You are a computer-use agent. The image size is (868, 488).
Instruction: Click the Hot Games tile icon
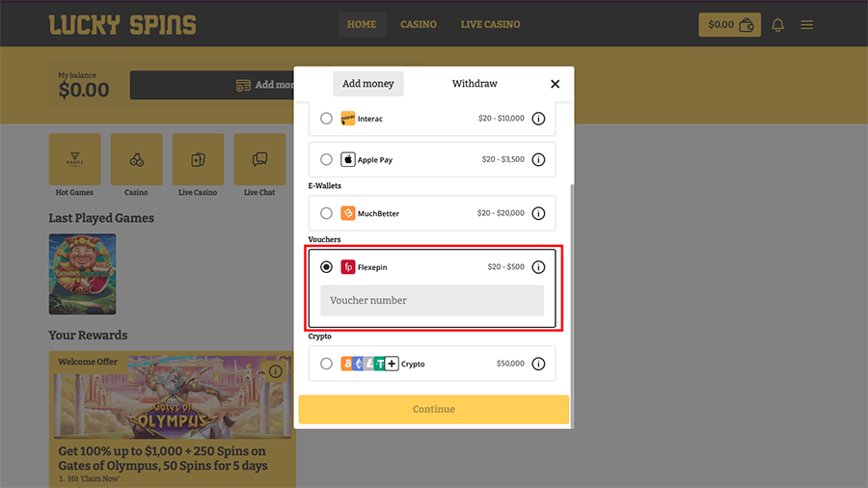(x=74, y=159)
